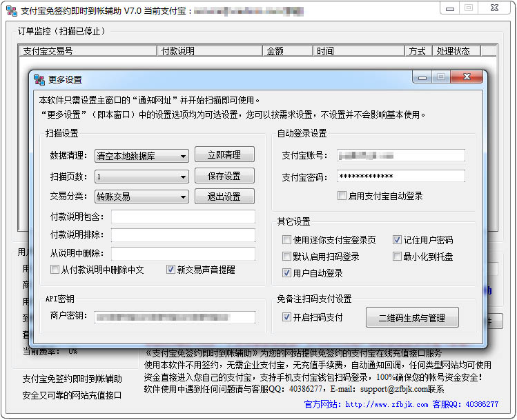Click the 商户密钥 input field

coord(175,317)
